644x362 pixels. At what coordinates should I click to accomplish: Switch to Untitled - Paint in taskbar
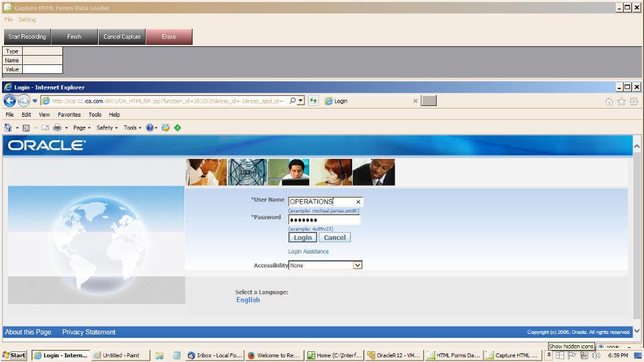120,355
